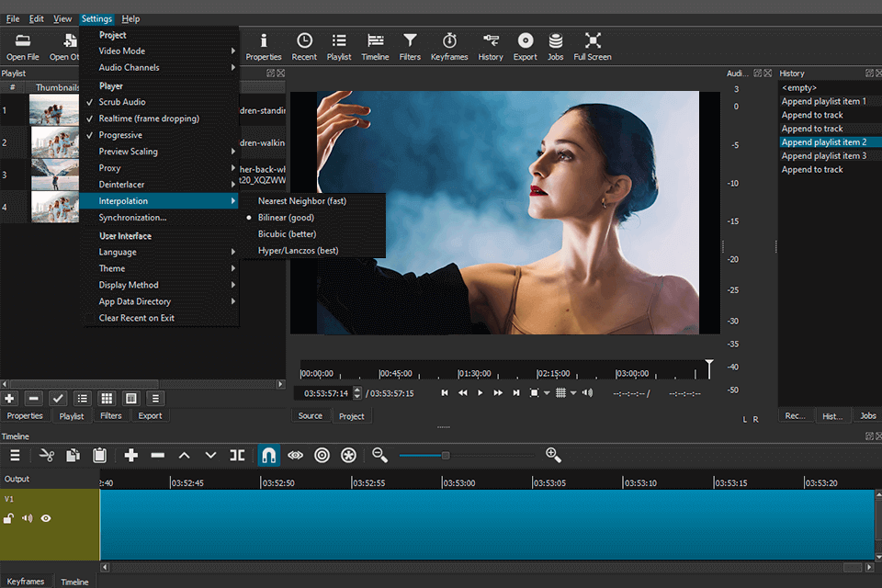Select history entry Append playlist item 3
Viewport: 882px width, 588px height.
click(823, 156)
